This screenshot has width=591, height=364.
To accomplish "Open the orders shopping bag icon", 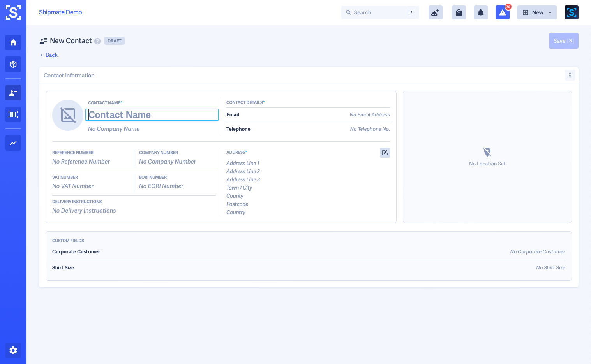I will (x=459, y=12).
